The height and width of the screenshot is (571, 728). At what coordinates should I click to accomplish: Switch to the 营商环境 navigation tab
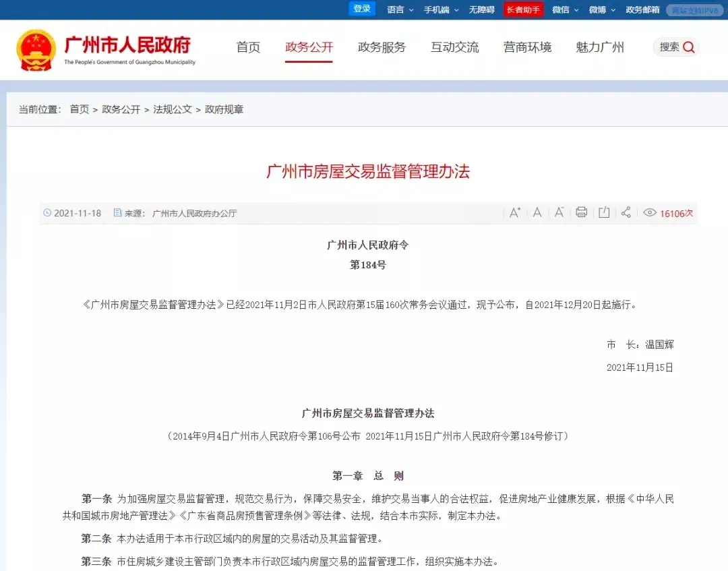tap(527, 47)
